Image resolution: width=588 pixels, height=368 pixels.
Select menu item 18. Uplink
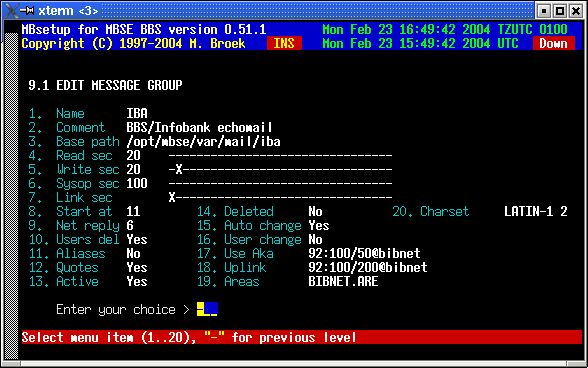(232, 268)
